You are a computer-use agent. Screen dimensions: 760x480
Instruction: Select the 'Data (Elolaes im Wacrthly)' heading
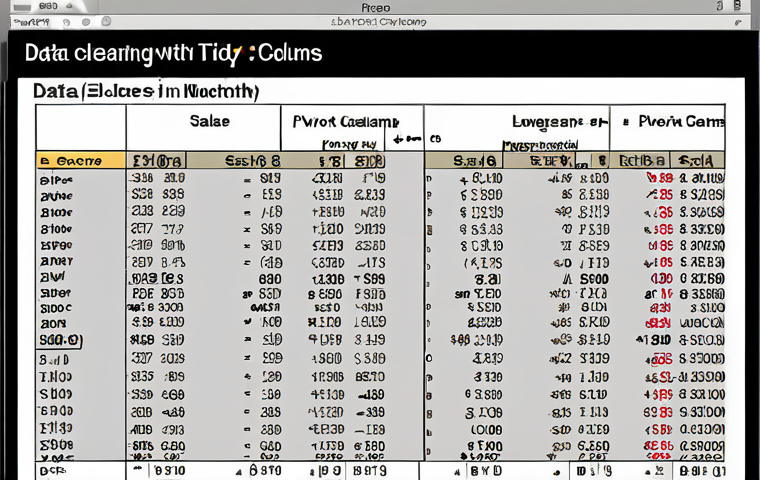(146, 91)
